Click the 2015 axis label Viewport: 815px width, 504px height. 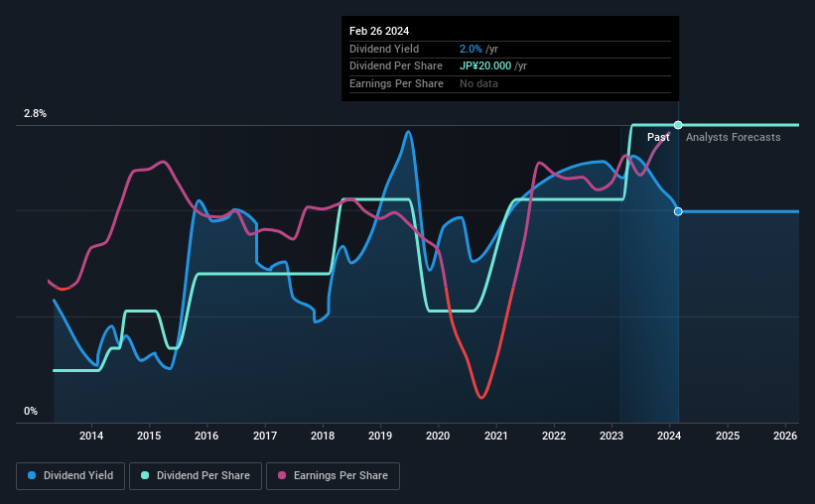149,436
